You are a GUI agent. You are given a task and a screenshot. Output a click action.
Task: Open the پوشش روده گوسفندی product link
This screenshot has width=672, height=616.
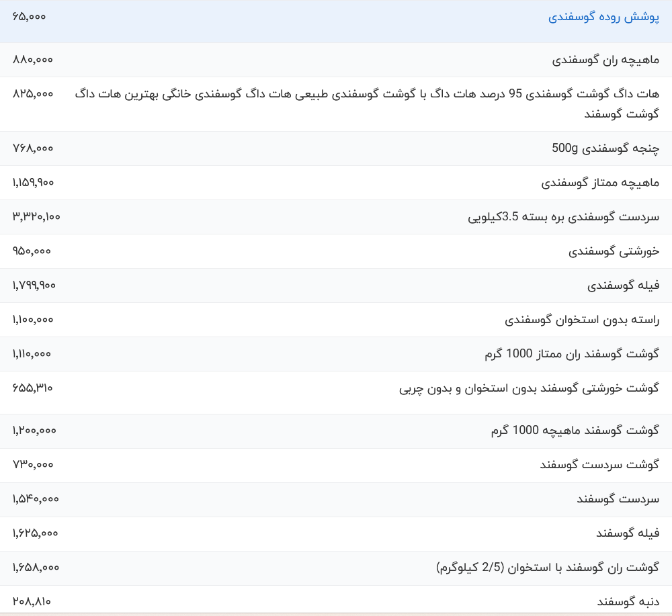tap(603, 17)
